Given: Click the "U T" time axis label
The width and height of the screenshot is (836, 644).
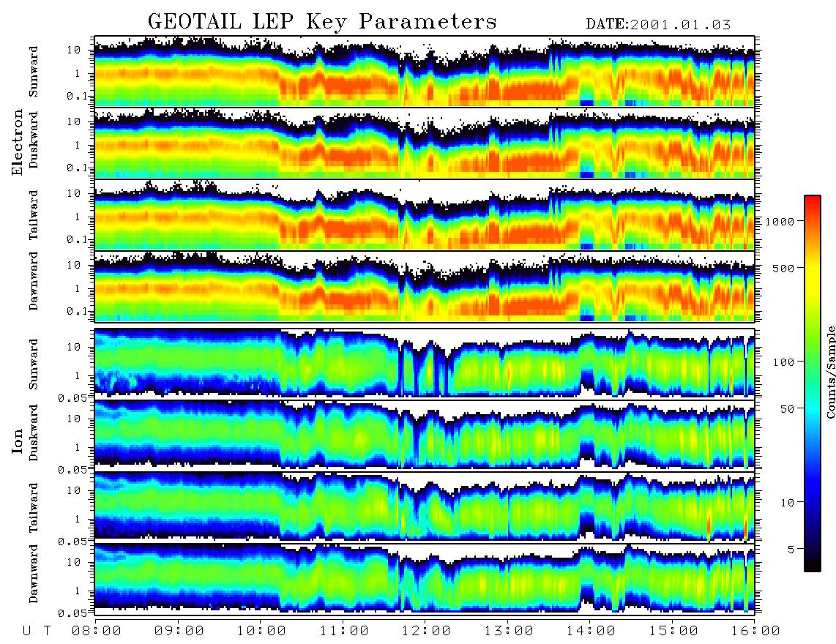Looking at the screenshot, I should (37, 632).
